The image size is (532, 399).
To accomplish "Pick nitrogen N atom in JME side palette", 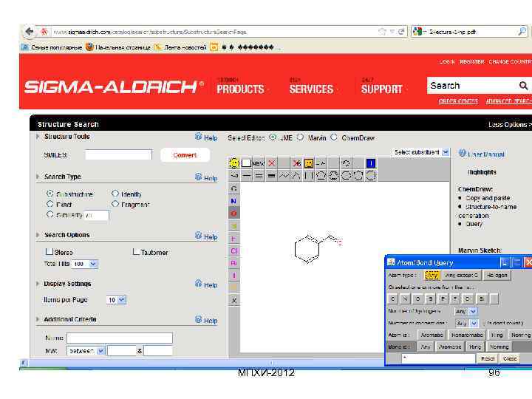I will point(233,201).
